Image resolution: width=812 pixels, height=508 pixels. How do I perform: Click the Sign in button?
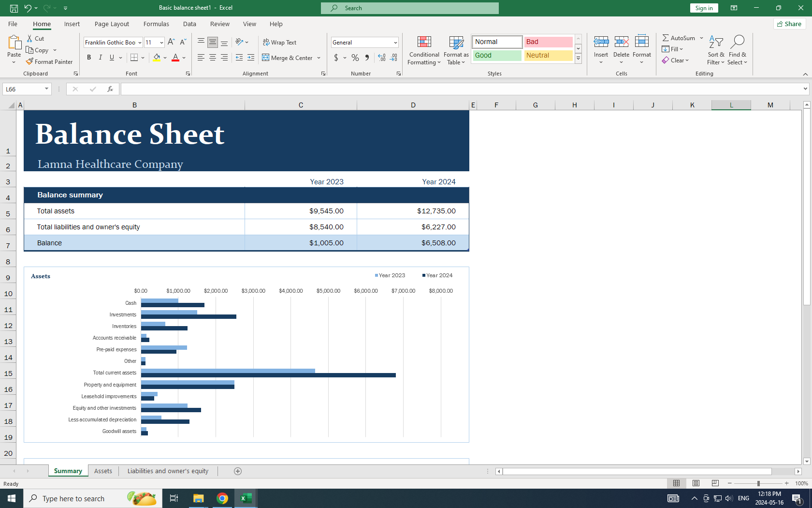click(x=704, y=8)
